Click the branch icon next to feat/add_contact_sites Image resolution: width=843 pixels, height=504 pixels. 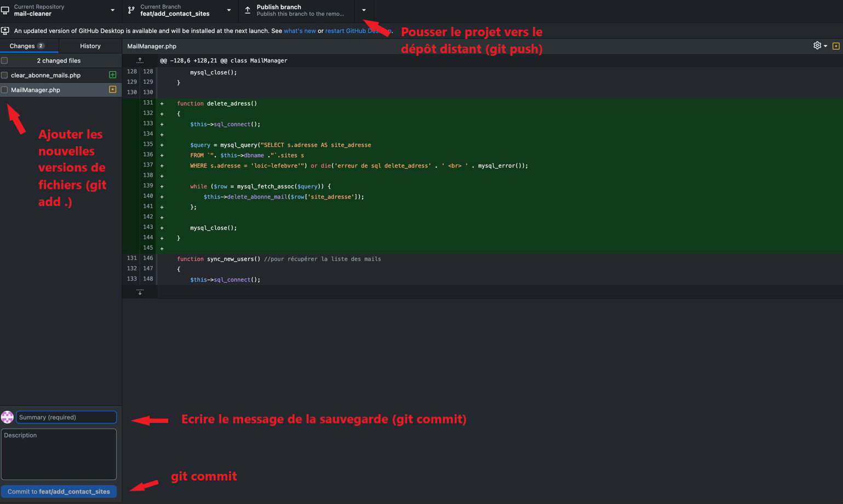click(x=130, y=10)
